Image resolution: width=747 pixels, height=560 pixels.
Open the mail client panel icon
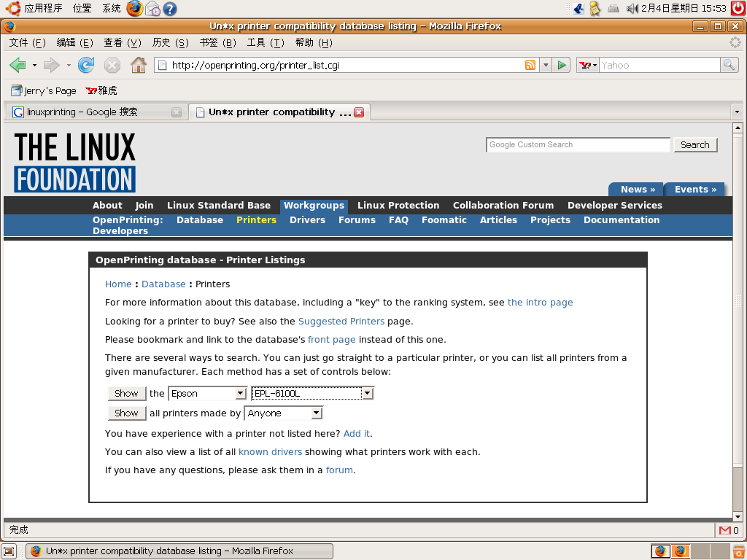(x=152, y=9)
